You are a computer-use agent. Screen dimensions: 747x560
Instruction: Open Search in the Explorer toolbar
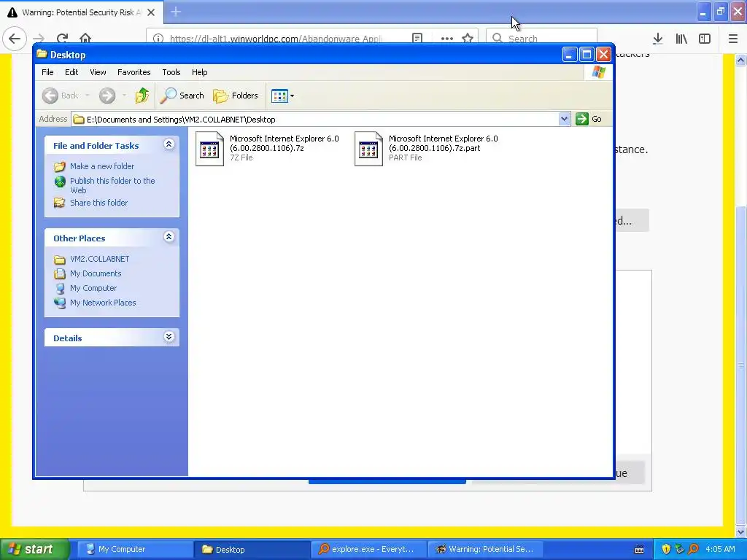point(182,96)
